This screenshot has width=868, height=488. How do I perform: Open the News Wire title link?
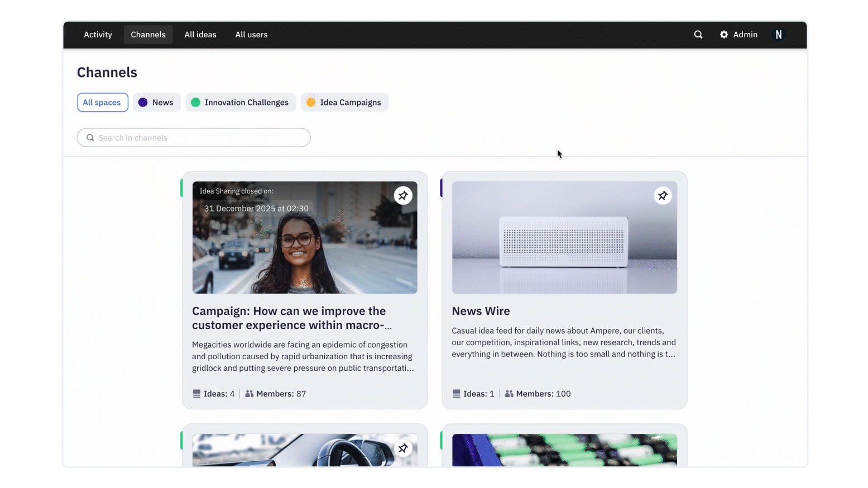tap(481, 311)
